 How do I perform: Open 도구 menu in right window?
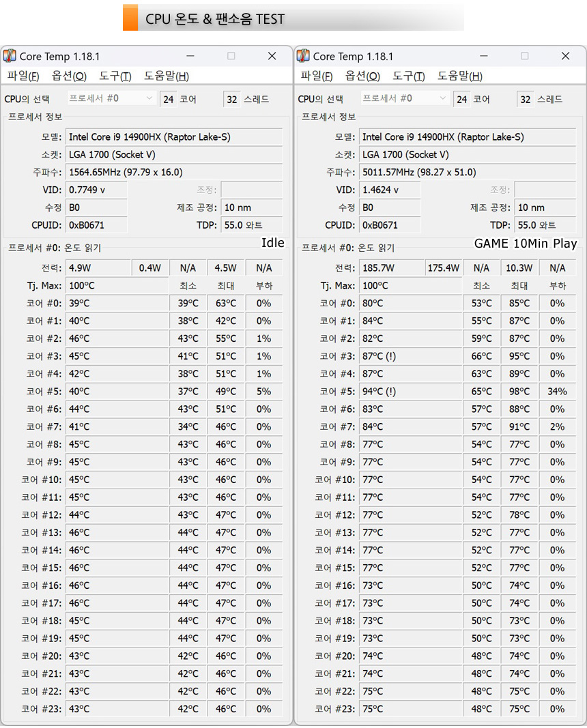(x=408, y=76)
